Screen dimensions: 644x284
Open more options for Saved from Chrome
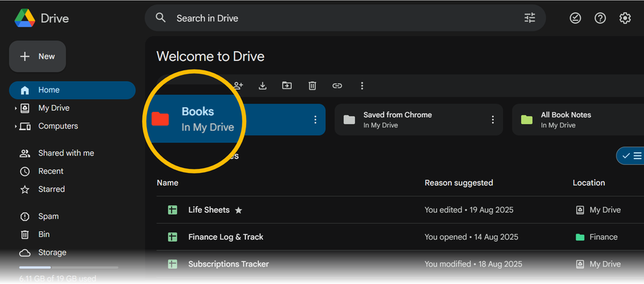tap(492, 120)
